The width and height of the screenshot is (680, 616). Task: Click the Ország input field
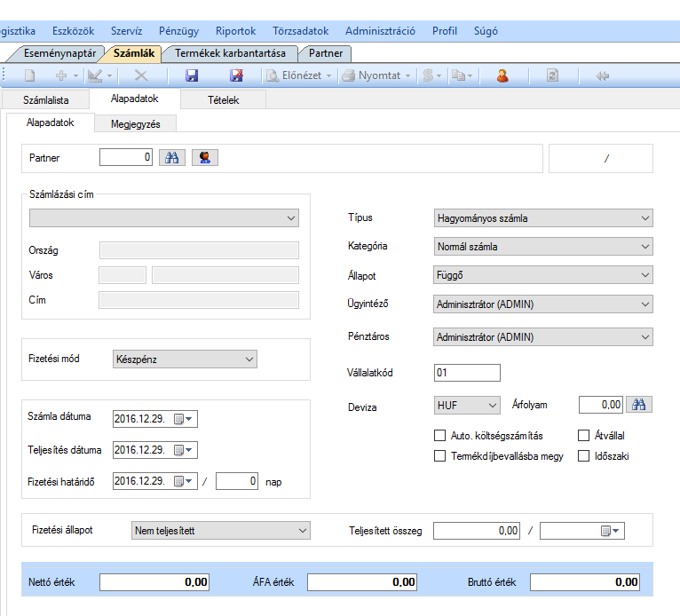(199, 250)
